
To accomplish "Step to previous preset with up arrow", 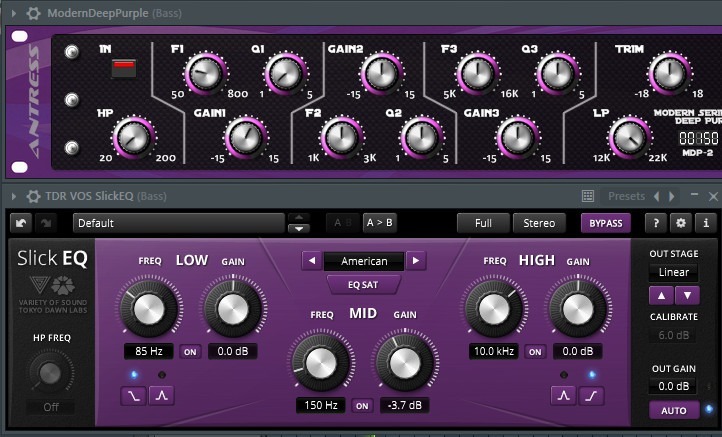I will coord(299,218).
